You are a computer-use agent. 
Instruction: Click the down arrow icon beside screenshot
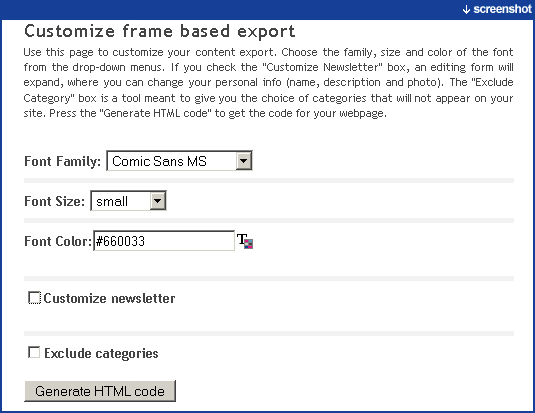(x=466, y=10)
